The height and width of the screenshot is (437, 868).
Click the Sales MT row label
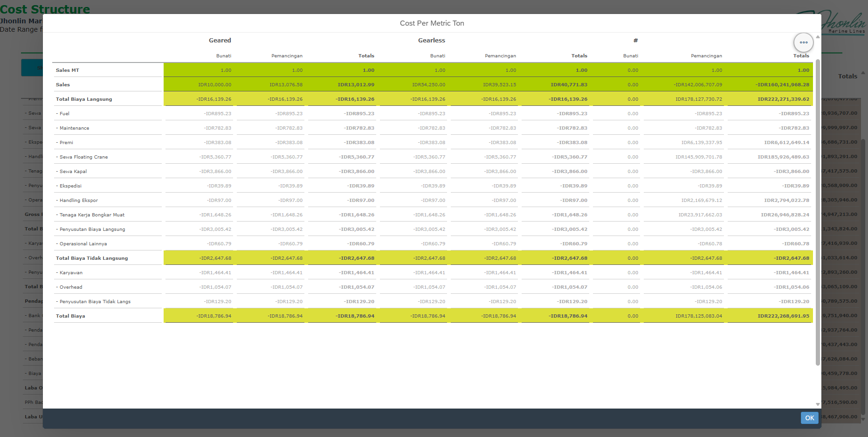(68, 70)
